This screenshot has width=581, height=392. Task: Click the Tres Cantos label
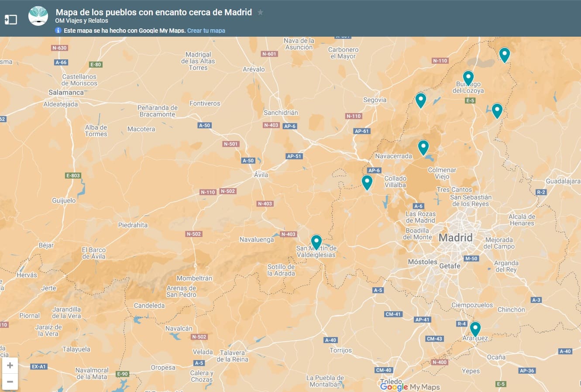tap(454, 190)
